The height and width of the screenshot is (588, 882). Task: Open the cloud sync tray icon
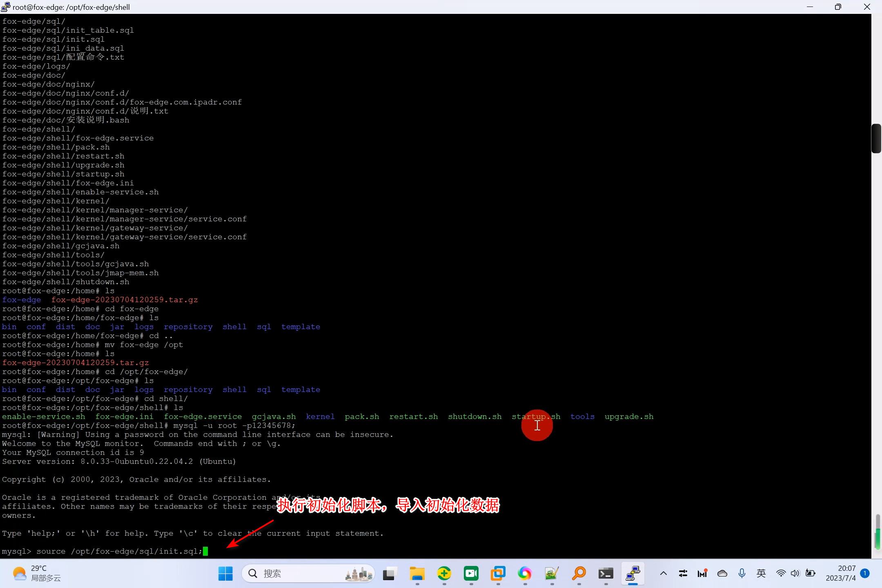coord(722,574)
